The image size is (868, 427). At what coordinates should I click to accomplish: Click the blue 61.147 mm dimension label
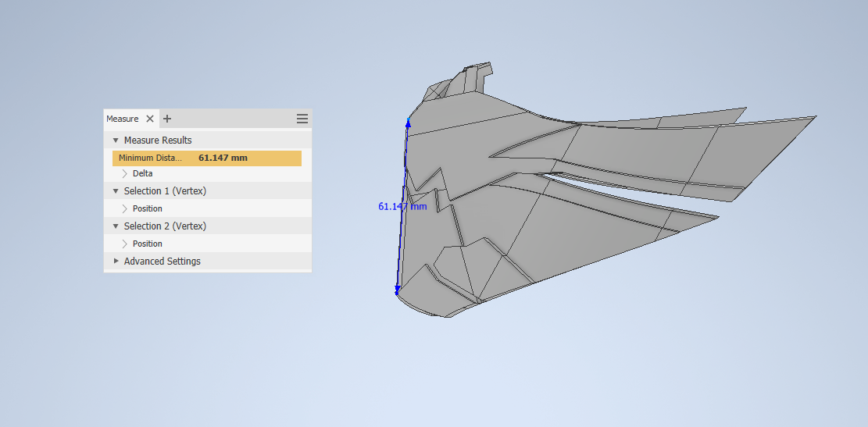click(x=402, y=206)
